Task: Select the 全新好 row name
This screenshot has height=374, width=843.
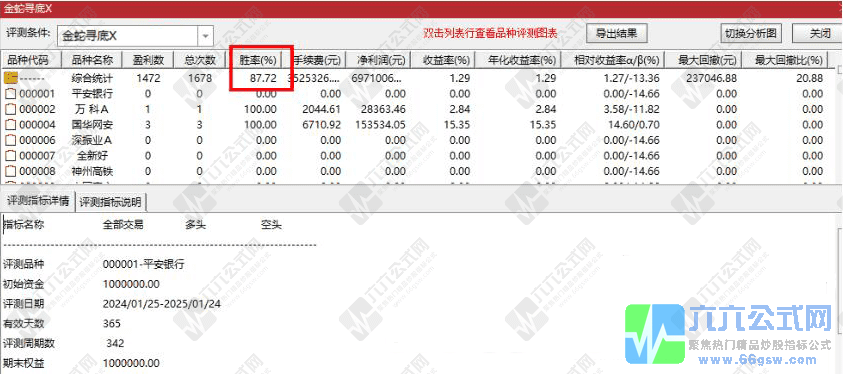Action: (92, 156)
